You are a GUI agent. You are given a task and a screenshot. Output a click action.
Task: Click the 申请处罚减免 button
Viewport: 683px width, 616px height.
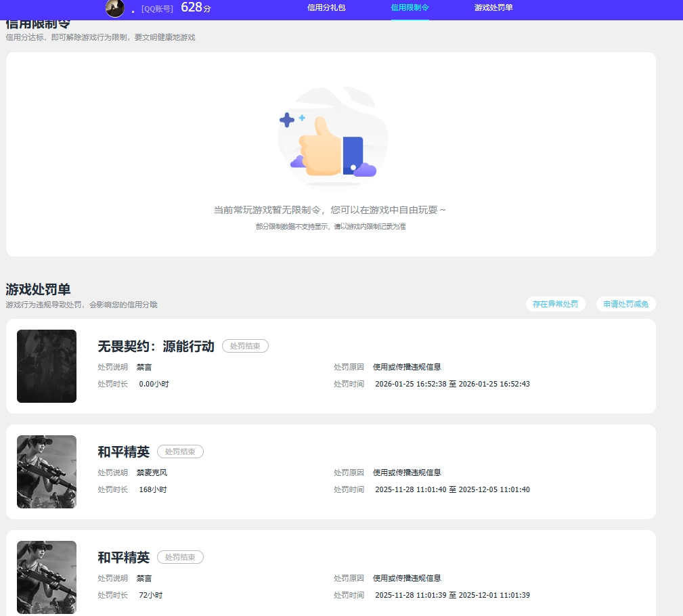[x=626, y=304]
